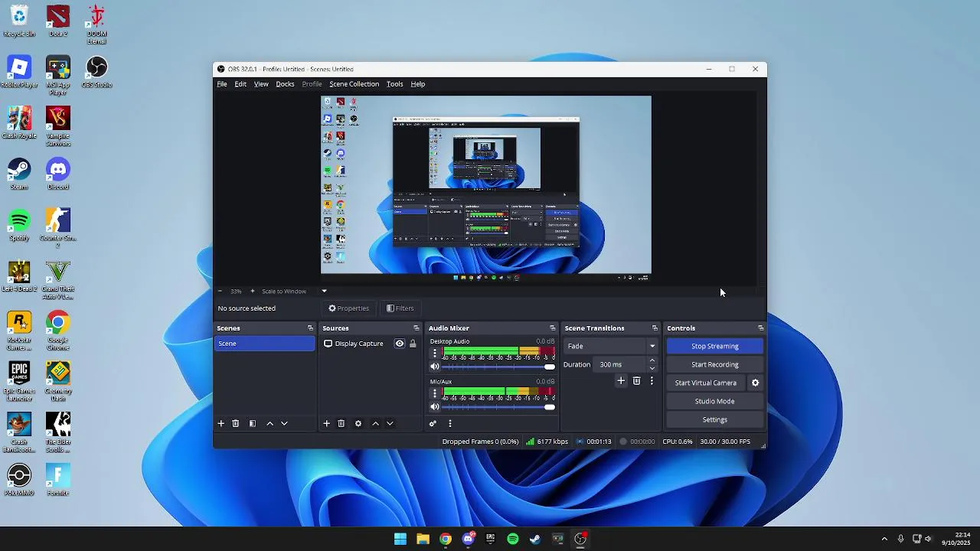Select the Geometry Dash desktop icon

point(57,381)
